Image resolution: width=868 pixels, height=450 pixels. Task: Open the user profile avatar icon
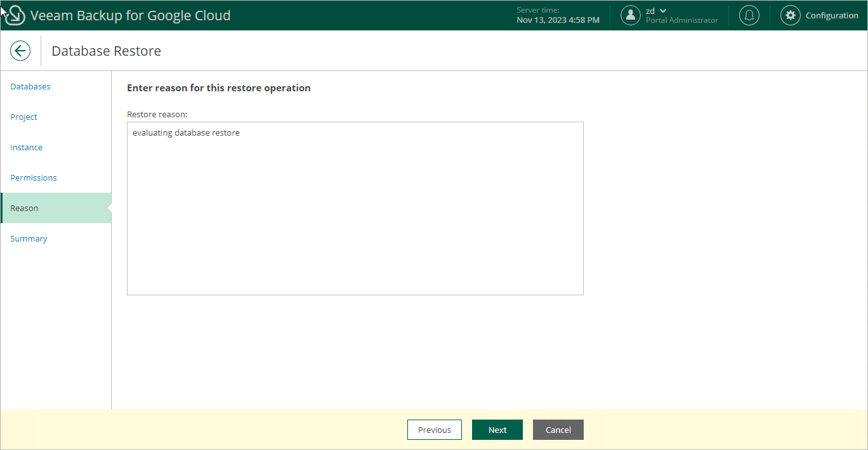(x=630, y=15)
